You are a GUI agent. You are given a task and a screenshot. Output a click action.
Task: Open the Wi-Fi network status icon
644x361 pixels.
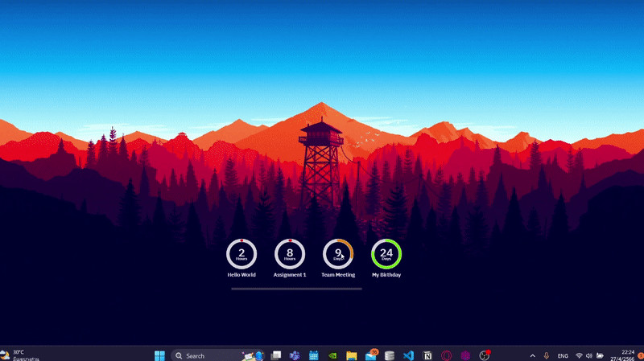[579, 355]
